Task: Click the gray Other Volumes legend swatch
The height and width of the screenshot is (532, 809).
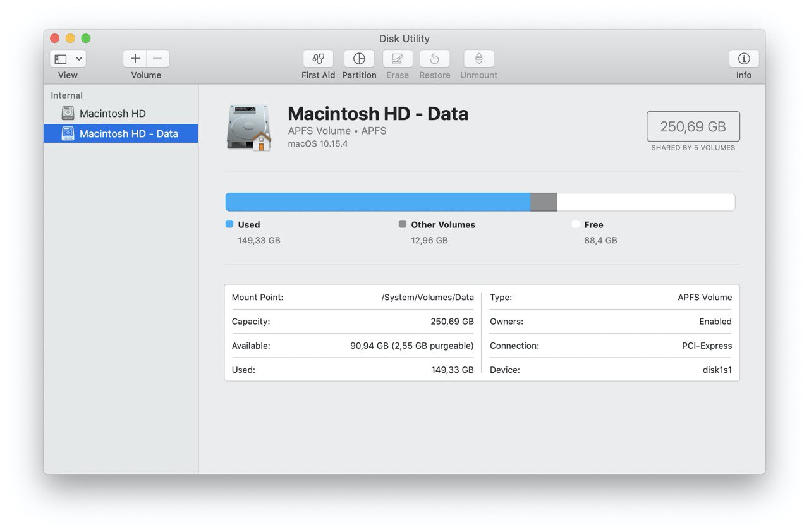Action: click(x=403, y=224)
